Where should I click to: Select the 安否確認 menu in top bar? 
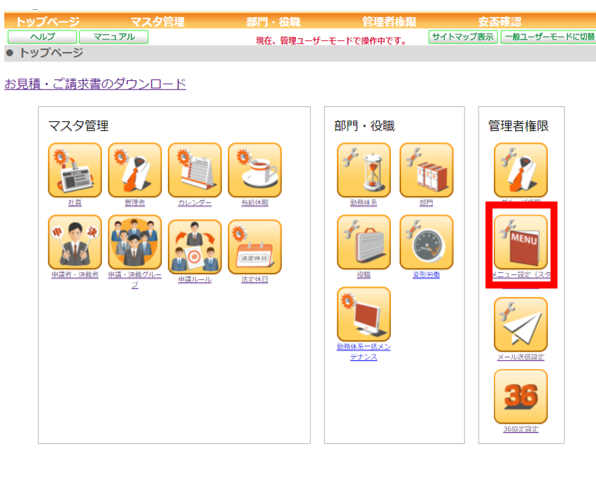(x=499, y=21)
